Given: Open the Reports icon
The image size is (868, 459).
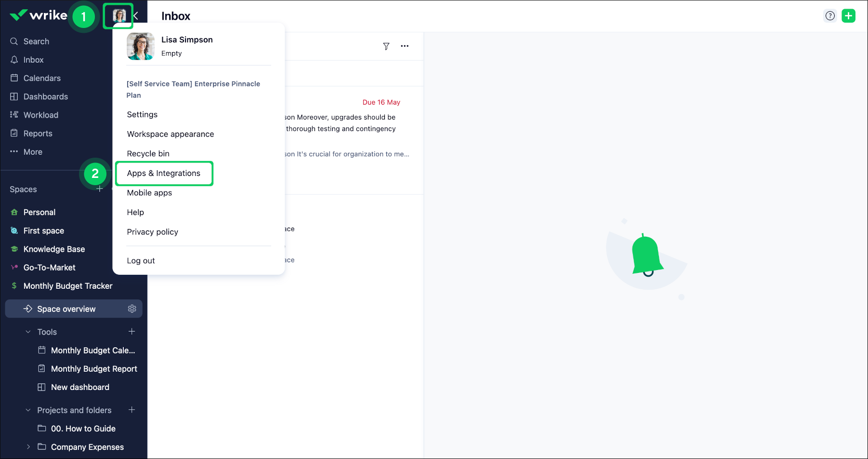Looking at the screenshot, I should (x=14, y=133).
